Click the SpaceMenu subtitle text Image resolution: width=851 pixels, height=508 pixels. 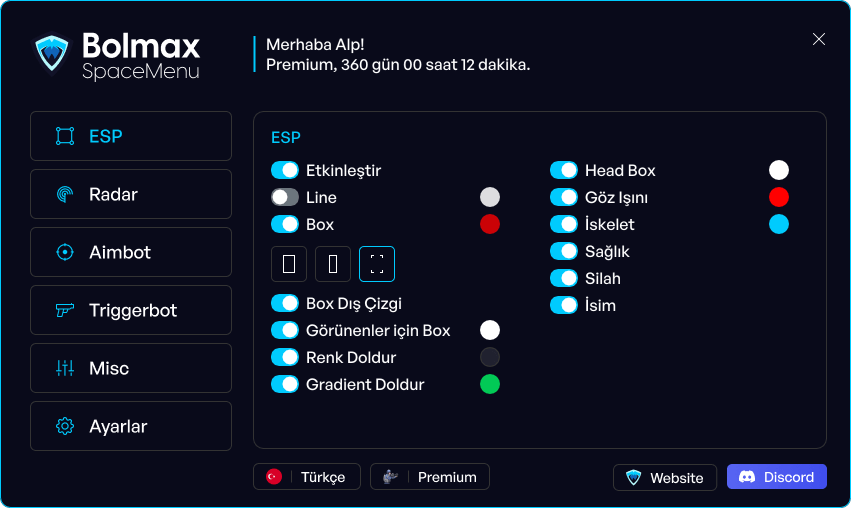(141, 71)
